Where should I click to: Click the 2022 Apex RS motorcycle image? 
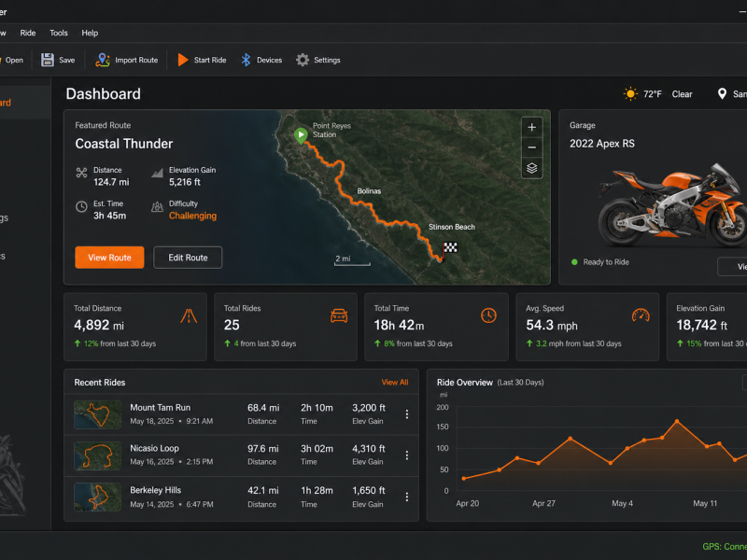pos(671,205)
